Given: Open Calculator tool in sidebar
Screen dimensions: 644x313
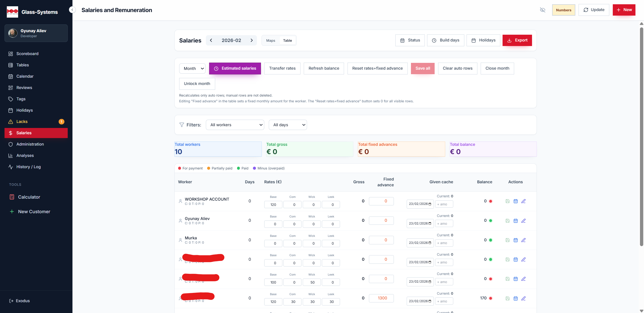Looking at the screenshot, I should [x=29, y=197].
